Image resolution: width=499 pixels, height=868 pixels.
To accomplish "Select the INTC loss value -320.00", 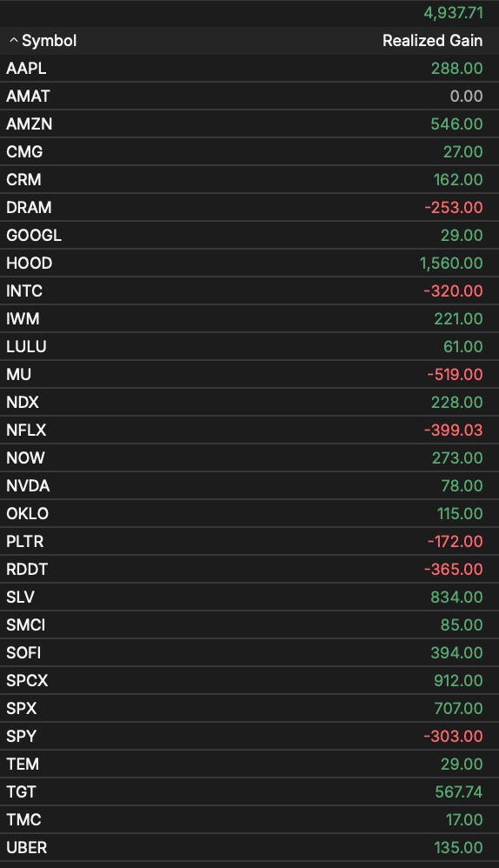I will 453,290.
